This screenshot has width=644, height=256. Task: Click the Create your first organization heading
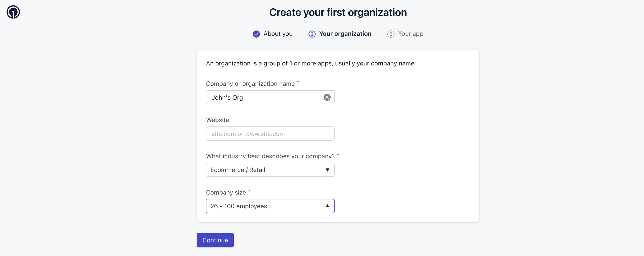(x=338, y=13)
